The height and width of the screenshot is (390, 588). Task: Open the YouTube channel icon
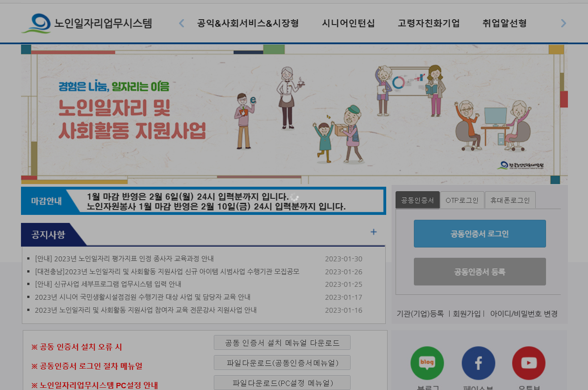[528, 363]
